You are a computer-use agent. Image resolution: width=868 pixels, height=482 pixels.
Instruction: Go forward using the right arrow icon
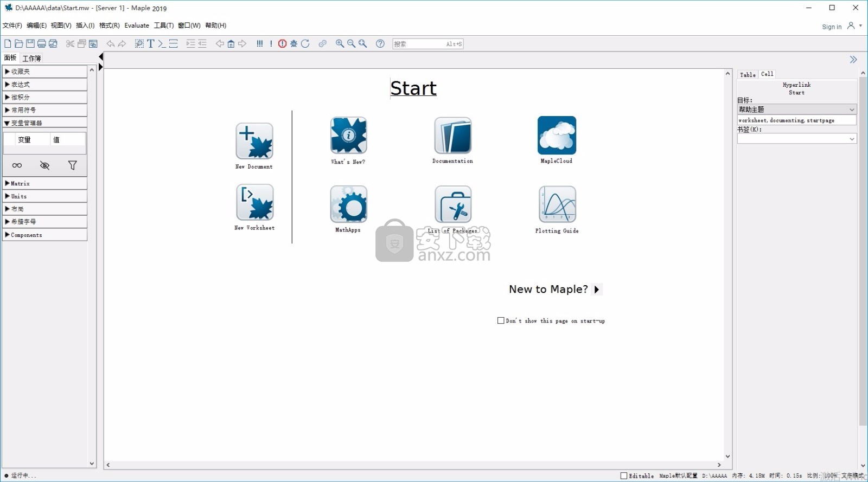coord(242,43)
